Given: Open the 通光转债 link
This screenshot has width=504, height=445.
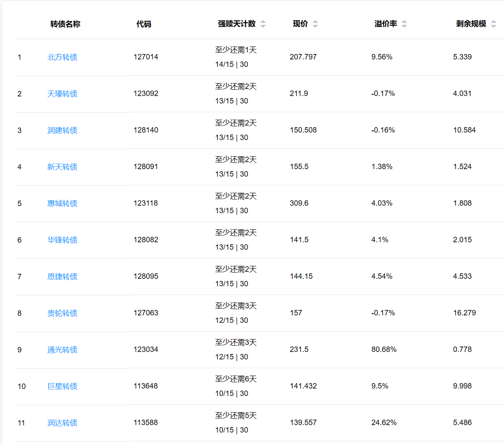Looking at the screenshot, I should pyautogui.click(x=62, y=350).
